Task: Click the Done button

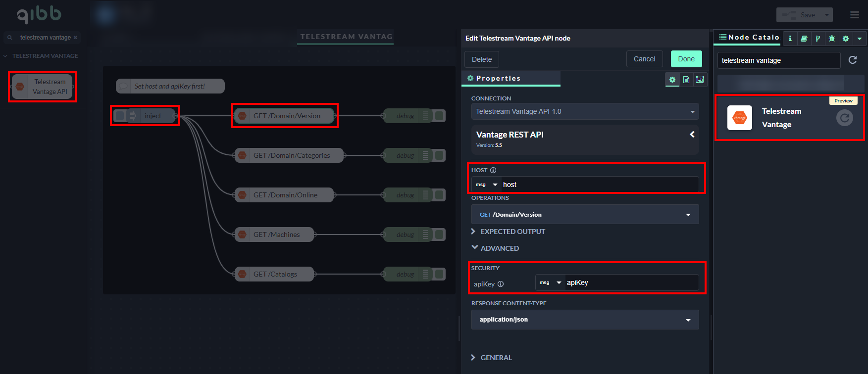Action: [x=686, y=59]
